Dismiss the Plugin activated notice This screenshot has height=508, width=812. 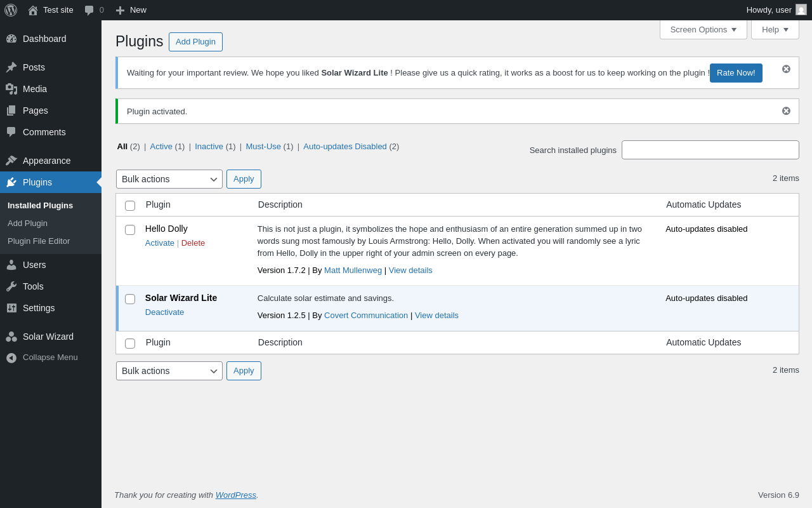[x=786, y=111]
